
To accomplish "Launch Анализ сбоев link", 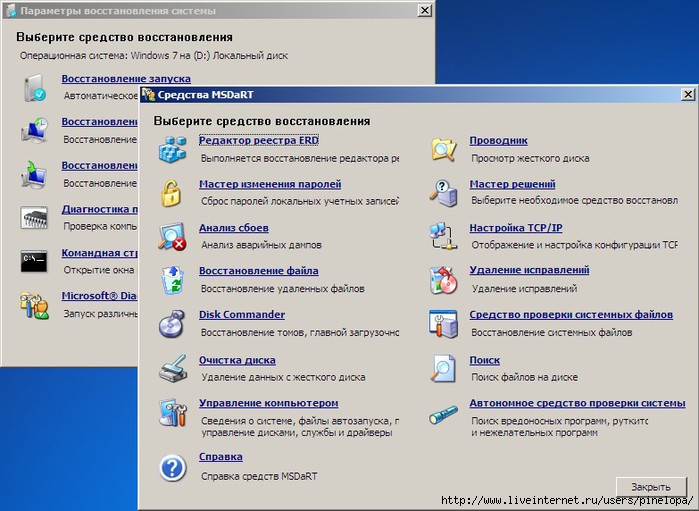I will [x=234, y=228].
